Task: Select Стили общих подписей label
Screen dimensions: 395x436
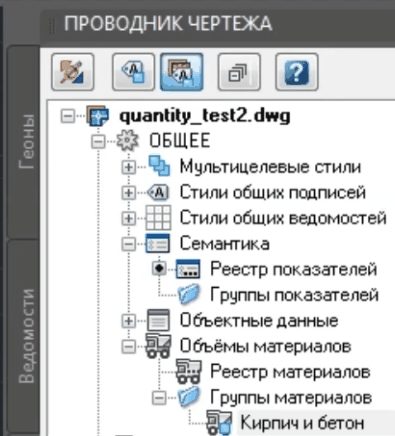Action: click(273, 192)
